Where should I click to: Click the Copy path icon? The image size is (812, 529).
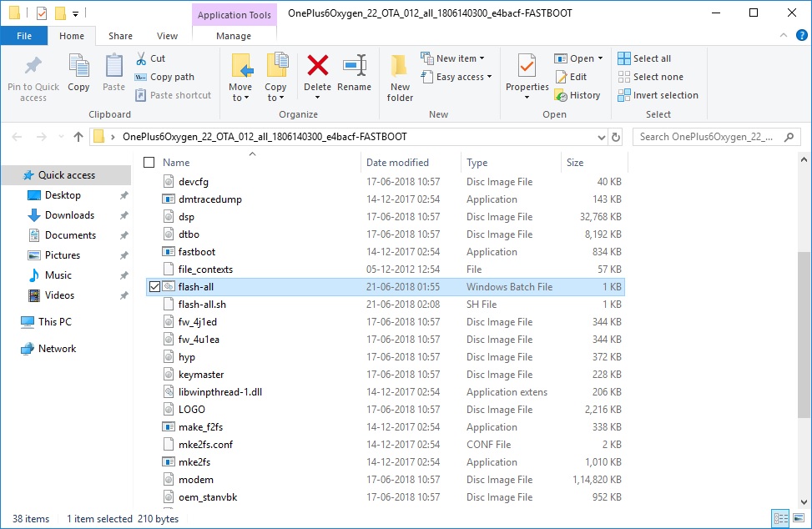(140, 77)
